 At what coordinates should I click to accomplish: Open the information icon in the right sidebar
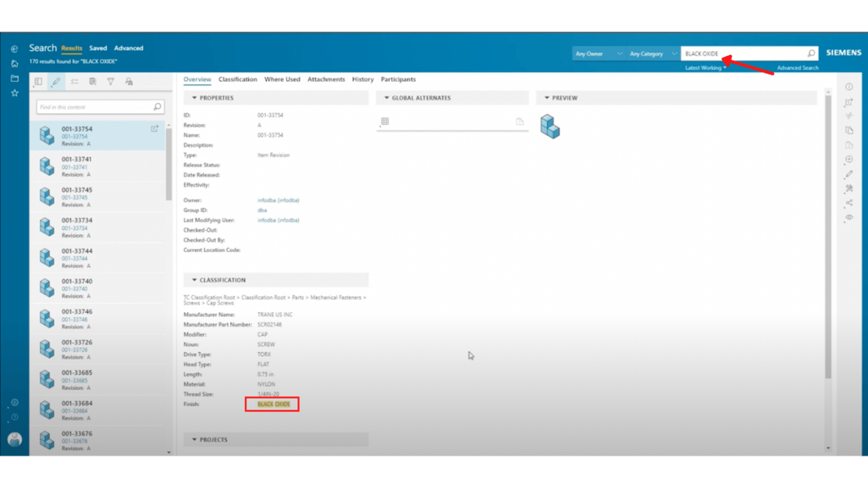point(848,87)
